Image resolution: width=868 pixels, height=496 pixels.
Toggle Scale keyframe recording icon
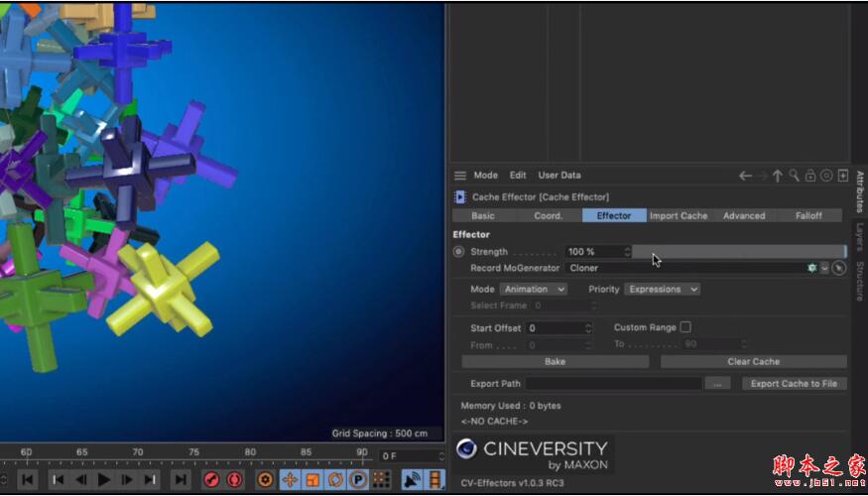[312, 479]
